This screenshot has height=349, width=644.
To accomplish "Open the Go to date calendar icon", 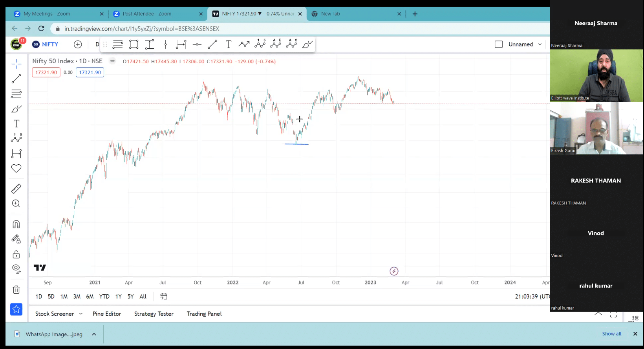I will (164, 297).
